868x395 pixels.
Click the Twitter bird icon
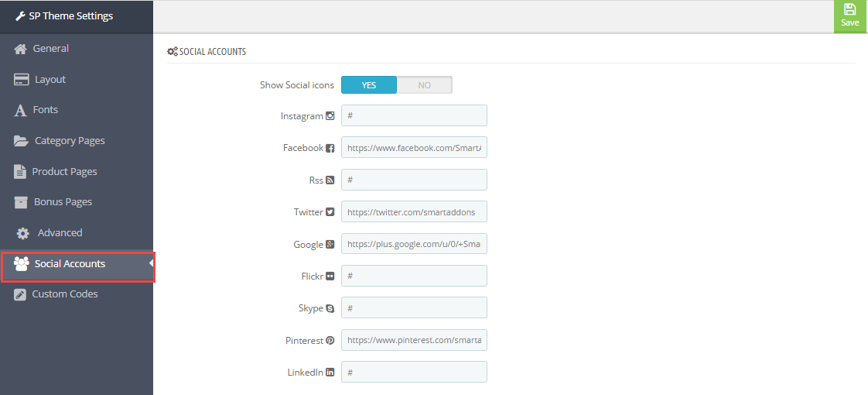(330, 212)
